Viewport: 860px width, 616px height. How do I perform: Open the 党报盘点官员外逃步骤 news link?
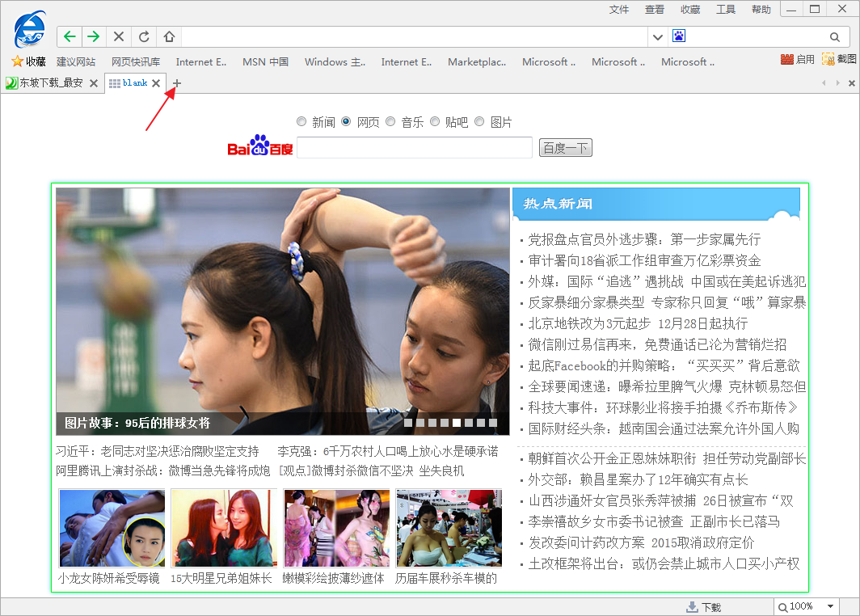point(644,240)
